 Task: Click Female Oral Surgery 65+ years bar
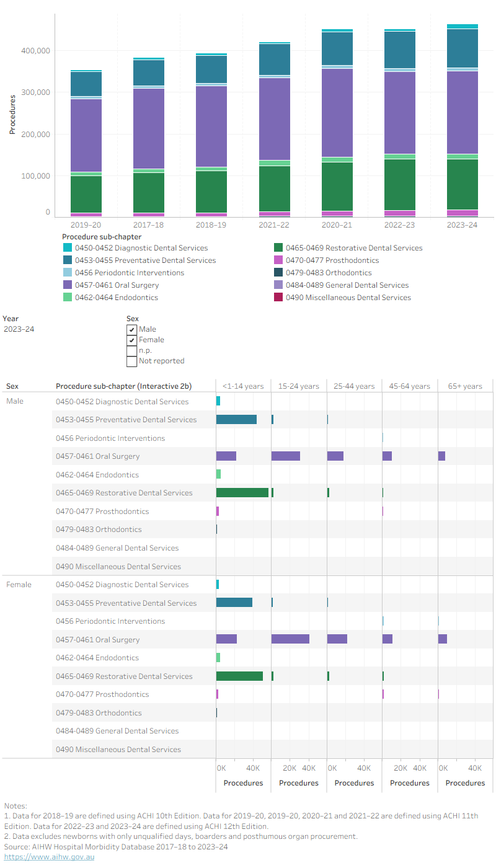coord(443,639)
